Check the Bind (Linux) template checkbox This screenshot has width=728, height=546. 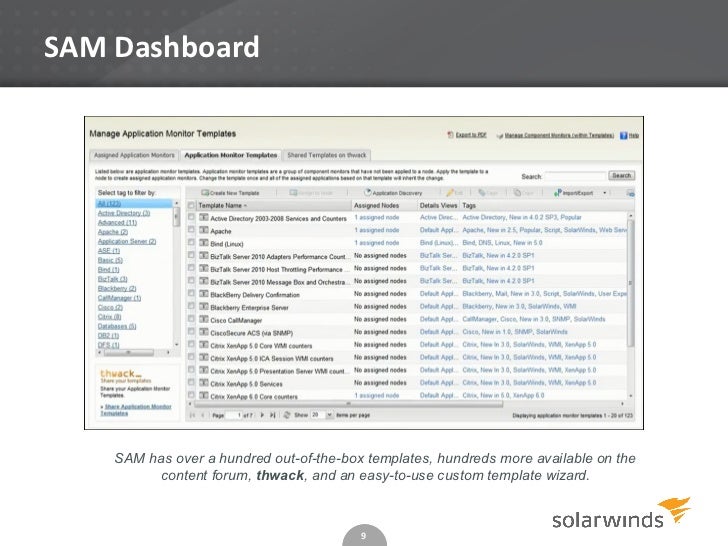click(x=191, y=242)
